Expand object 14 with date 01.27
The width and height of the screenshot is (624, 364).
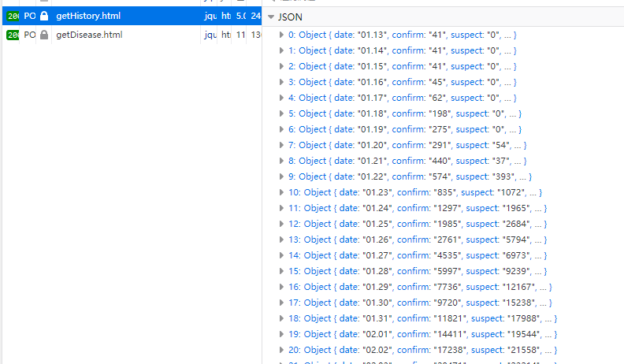(x=281, y=255)
